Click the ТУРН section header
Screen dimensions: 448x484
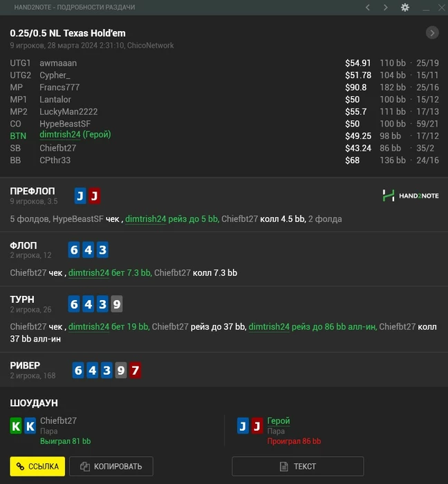(x=22, y=299)
